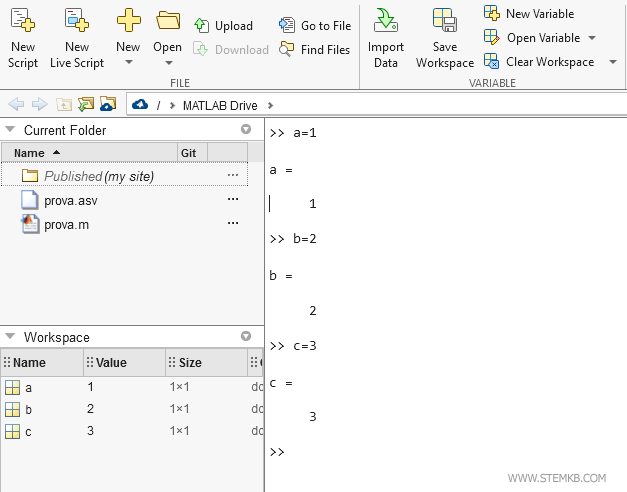Select prova.m in Current Folder

pos(66,224)
